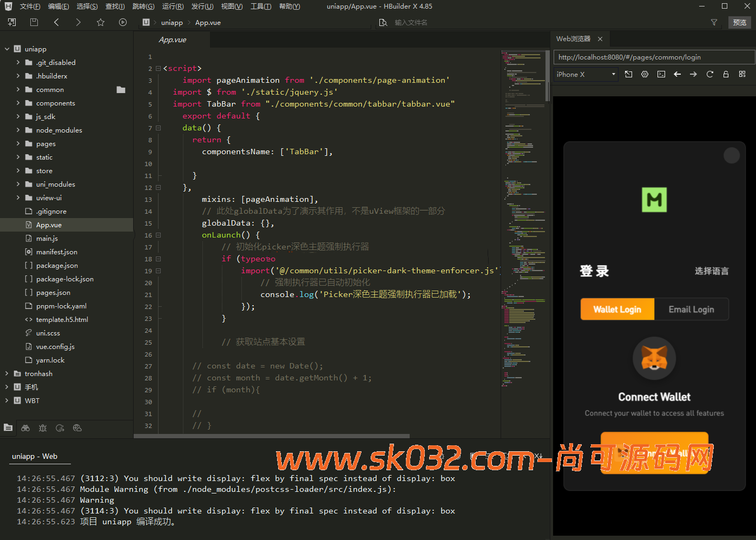Open the 运行(R) menu
This screenshot has width=756, height=540.
tap(173, 6)
